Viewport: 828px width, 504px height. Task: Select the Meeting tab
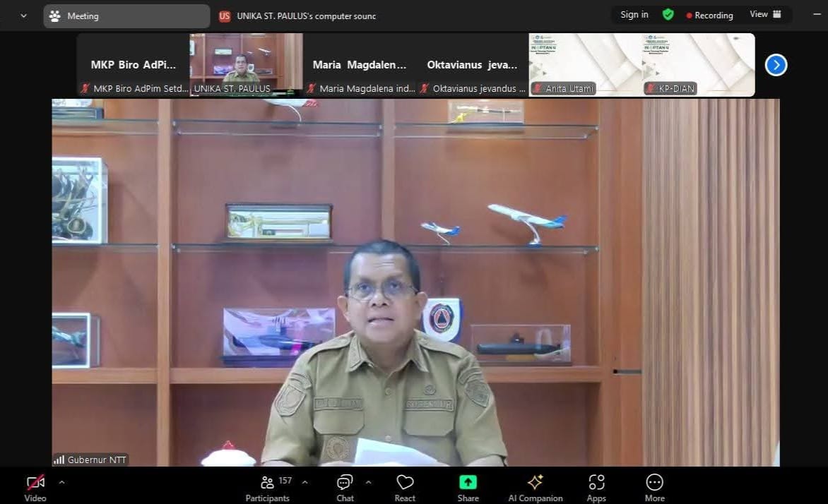(126, 16)
